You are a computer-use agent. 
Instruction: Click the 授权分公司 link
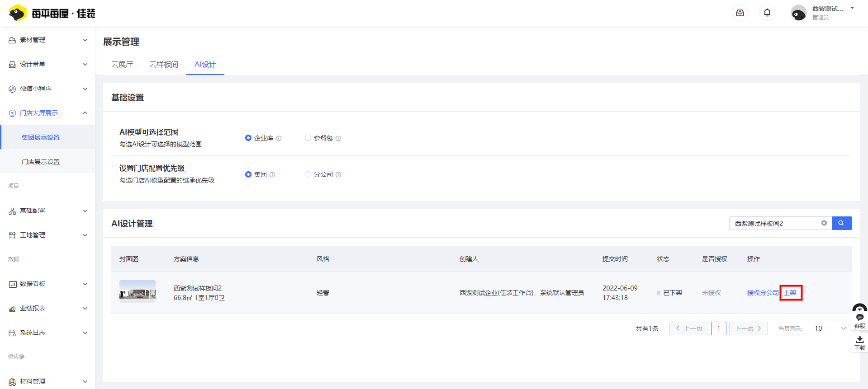tap(763, 293)
